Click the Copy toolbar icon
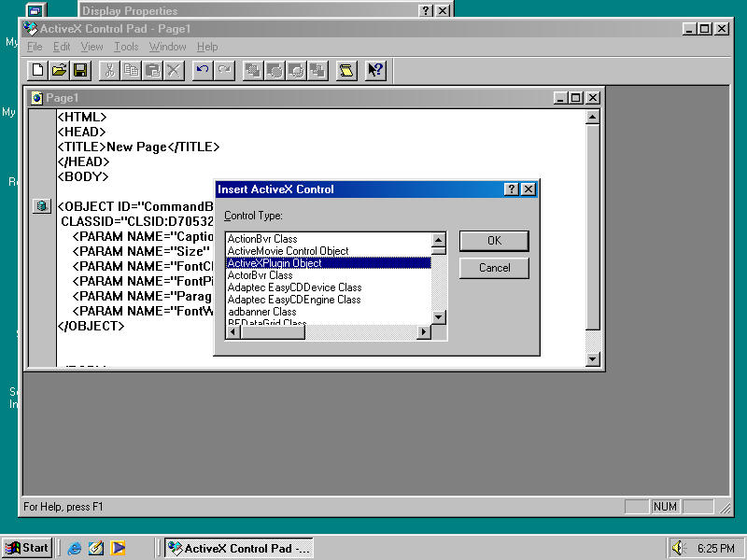 pos(131,71)
